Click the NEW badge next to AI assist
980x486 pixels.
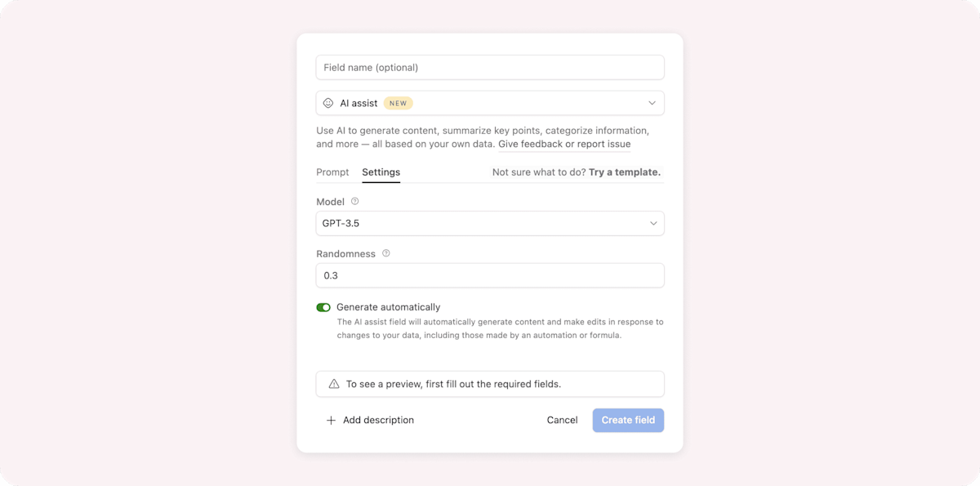[399, 104]
